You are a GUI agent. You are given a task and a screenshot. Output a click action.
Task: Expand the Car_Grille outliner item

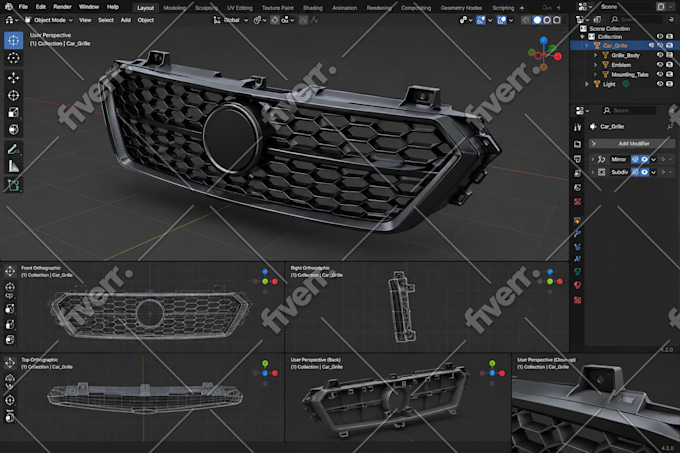(587, 46)
